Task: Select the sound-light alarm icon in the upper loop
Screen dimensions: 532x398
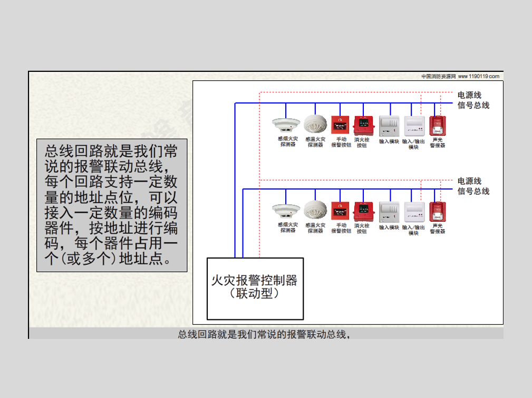Action: tap(438, 126)
